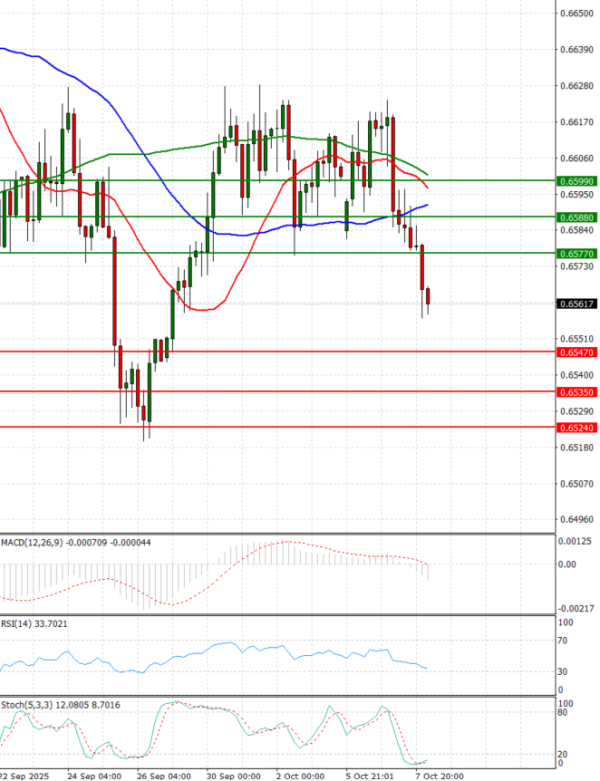Click the 0.65990 green resistance price label
The width and height of the screenshot is (600, 781).
click(575, 181)
